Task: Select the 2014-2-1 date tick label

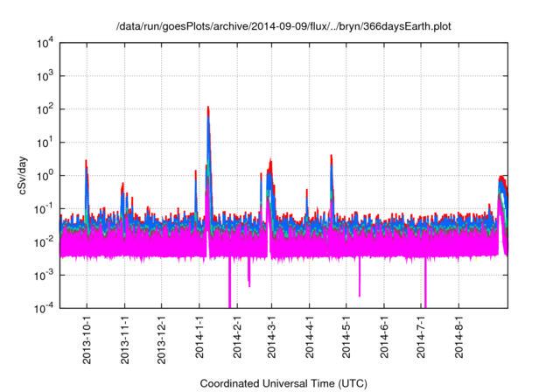Action: pyautogui.click(x=236, y=339)
